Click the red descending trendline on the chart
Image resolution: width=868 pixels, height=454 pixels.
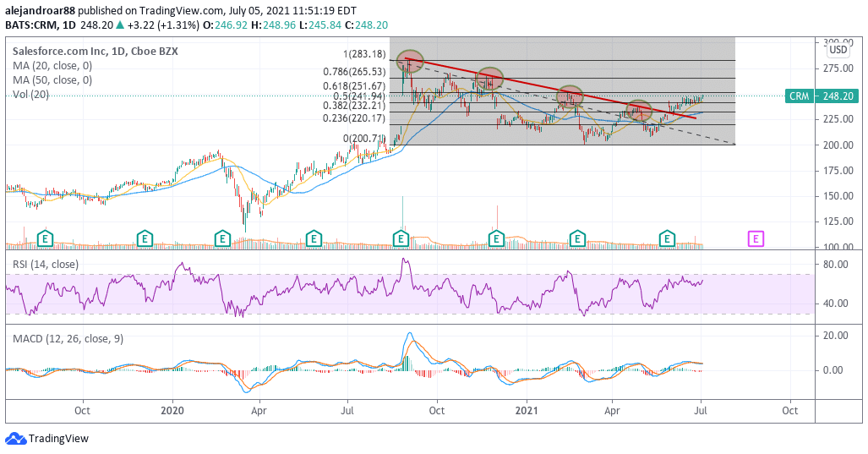tap(551, 88)
